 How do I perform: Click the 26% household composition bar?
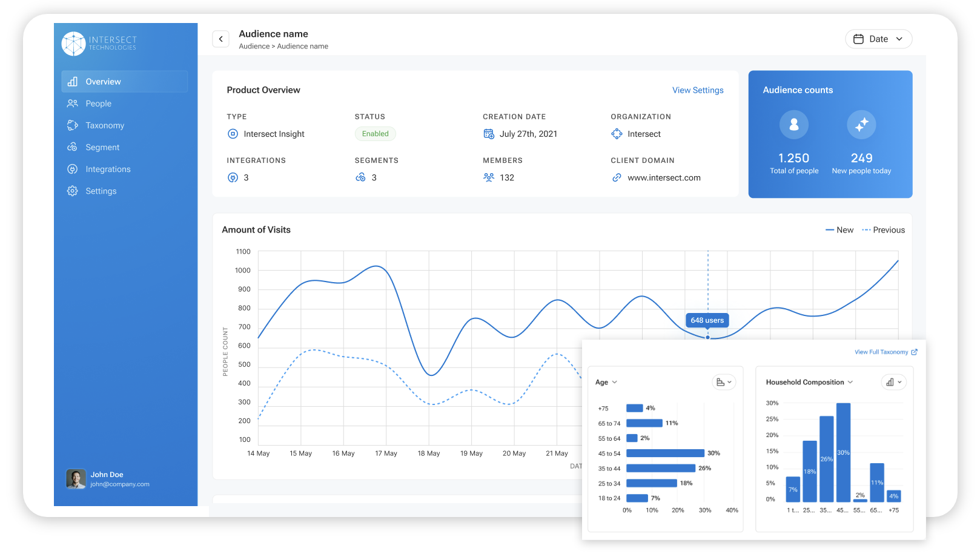827,459
